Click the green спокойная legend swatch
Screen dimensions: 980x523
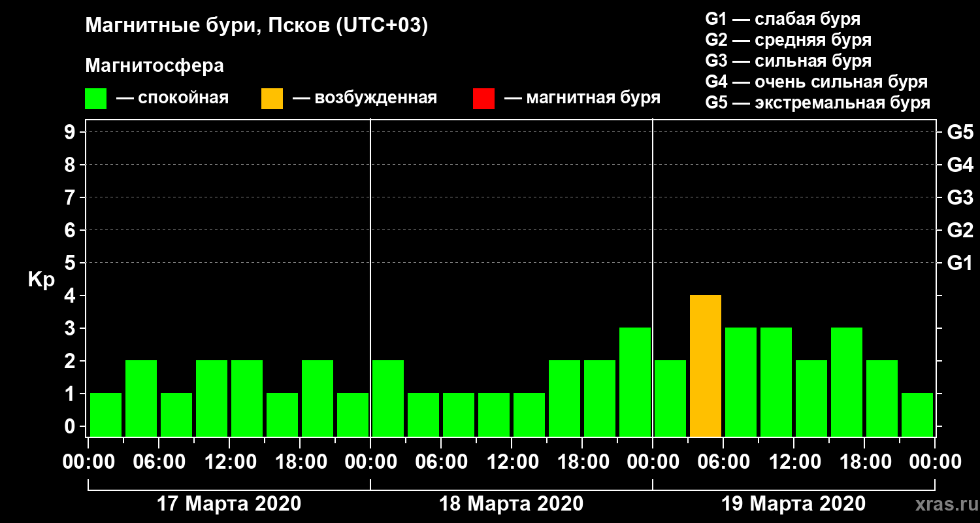pyautogui.click(x=95, y=99)
